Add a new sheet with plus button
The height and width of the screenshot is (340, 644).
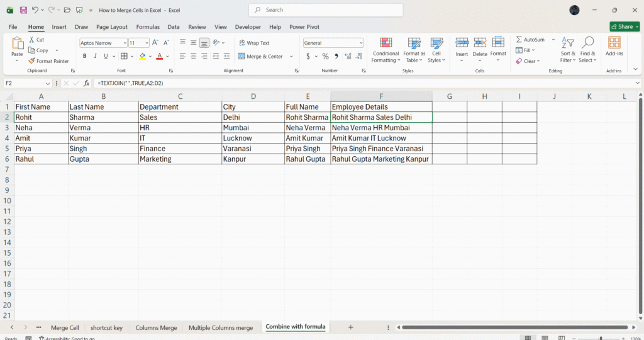click(351, 327)
